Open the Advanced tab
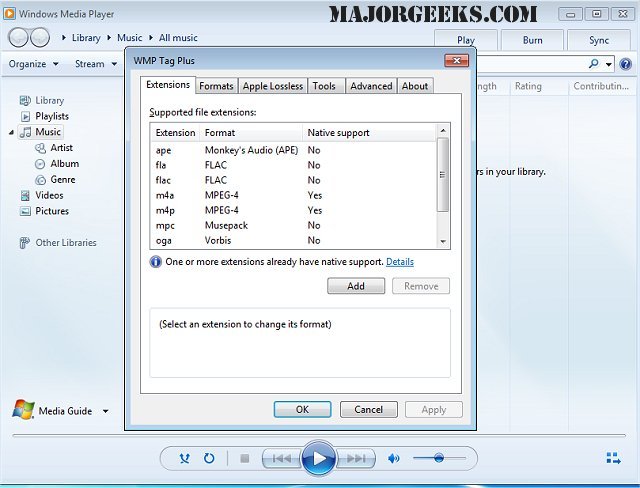The height and width of the screenshot is (488, 640). tap(371, 86)
